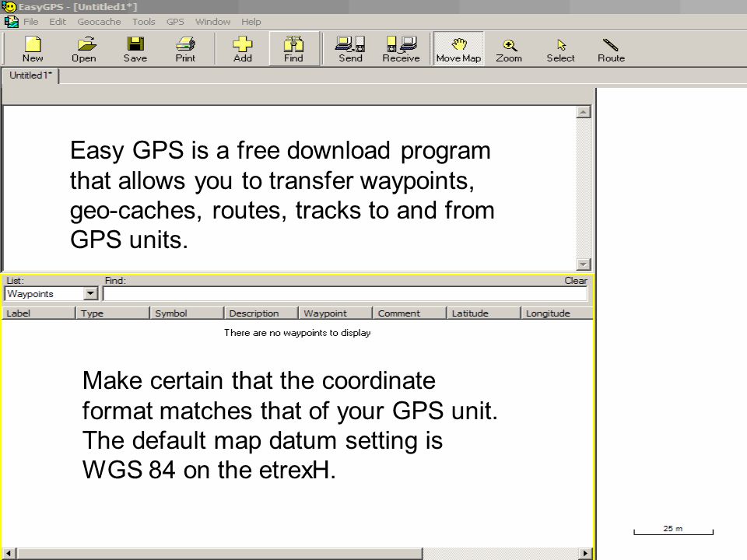747x560 pixels.
Task: Create a new file with New icon
Action: tap(33, 49)
